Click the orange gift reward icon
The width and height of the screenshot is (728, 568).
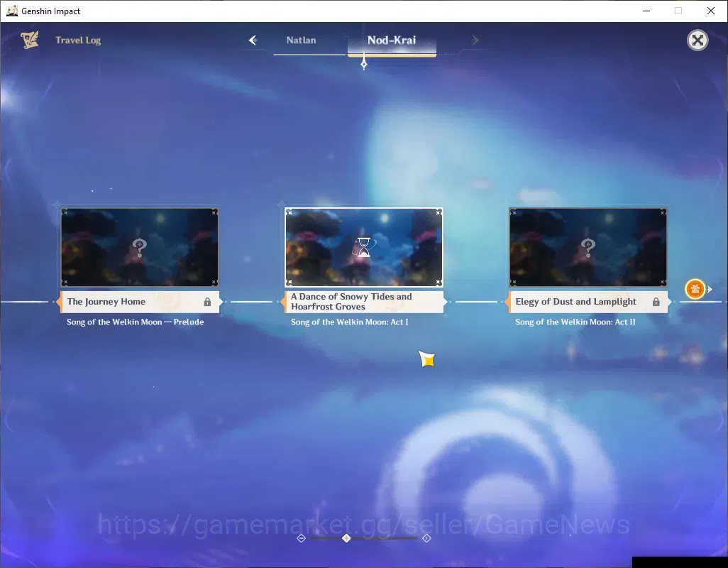[695, 289]
